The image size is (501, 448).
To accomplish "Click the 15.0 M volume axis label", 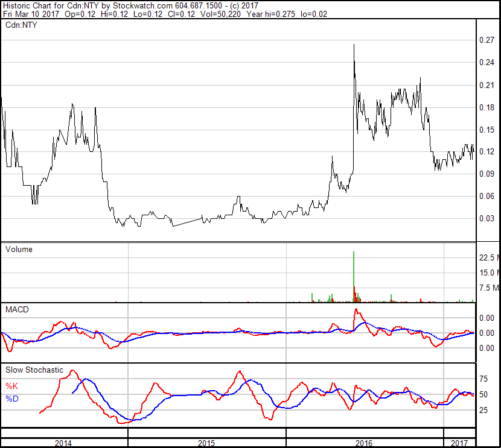I will point(489,273).
